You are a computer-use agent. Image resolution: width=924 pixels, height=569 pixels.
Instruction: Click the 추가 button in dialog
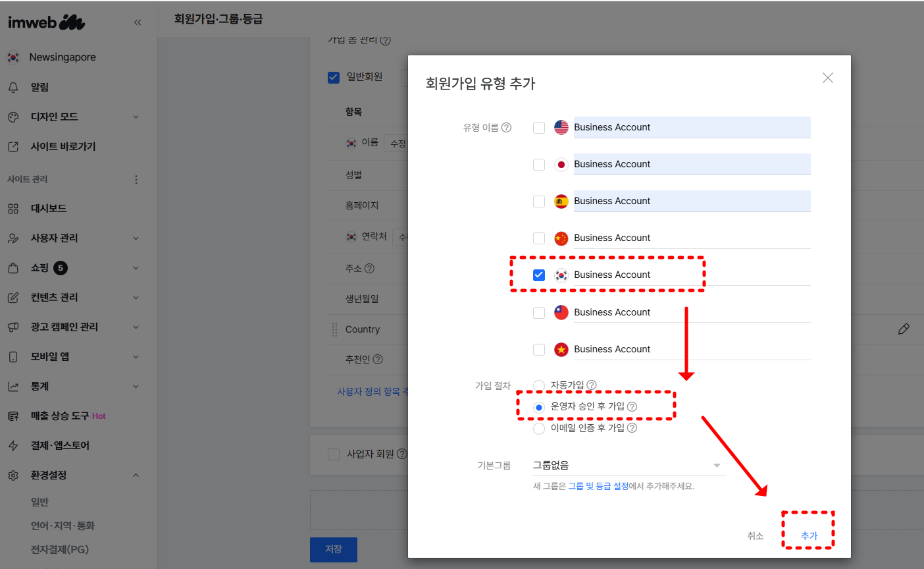click(809, 535)
